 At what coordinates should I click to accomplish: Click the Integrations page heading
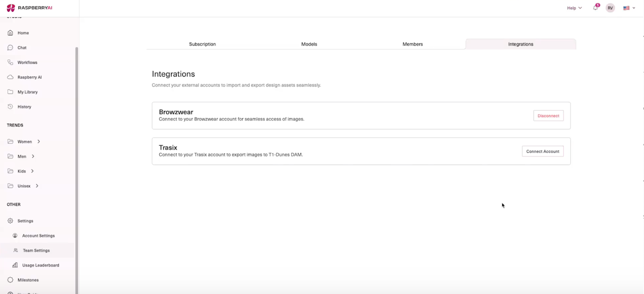coord(173,74)
